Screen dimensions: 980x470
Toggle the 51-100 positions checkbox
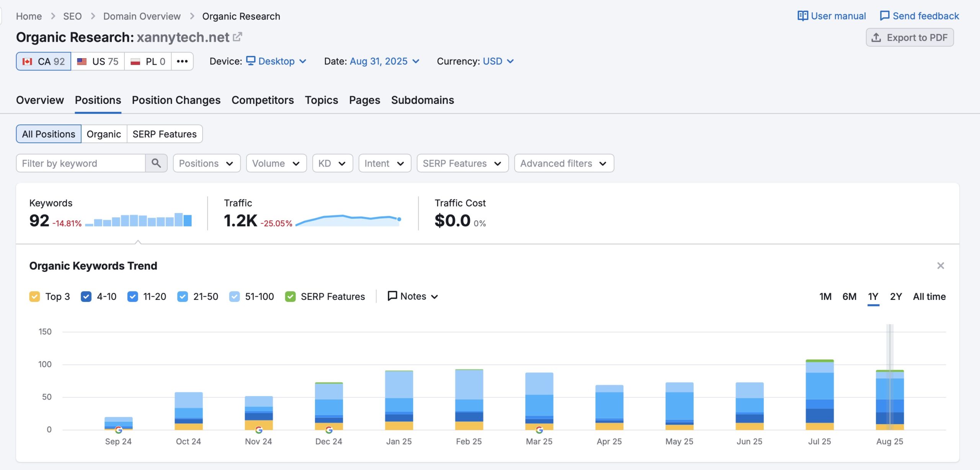[x=234, y=296]
